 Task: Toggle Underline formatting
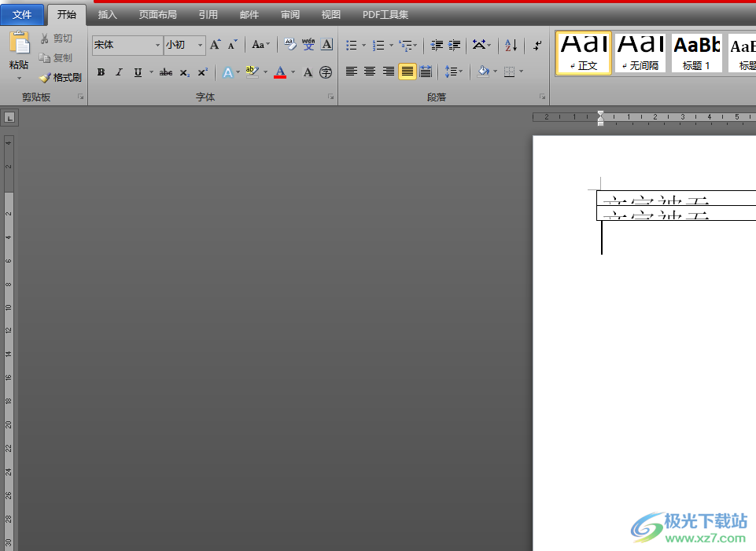pos(138,72)
